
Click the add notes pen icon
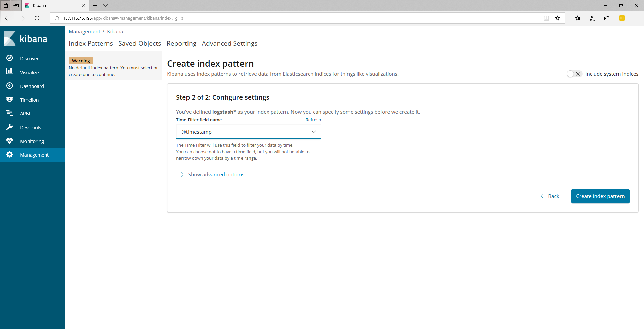(592, 18)
